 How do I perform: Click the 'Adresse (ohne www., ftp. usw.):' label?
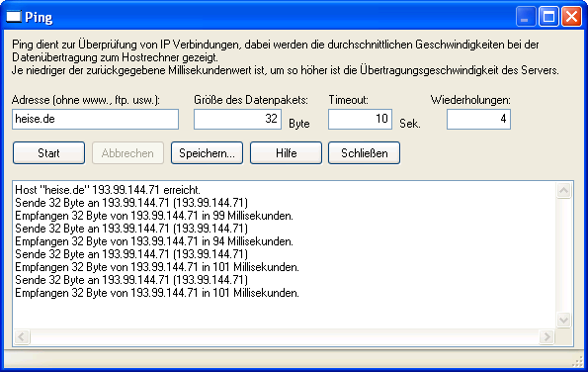click(86, 100)
